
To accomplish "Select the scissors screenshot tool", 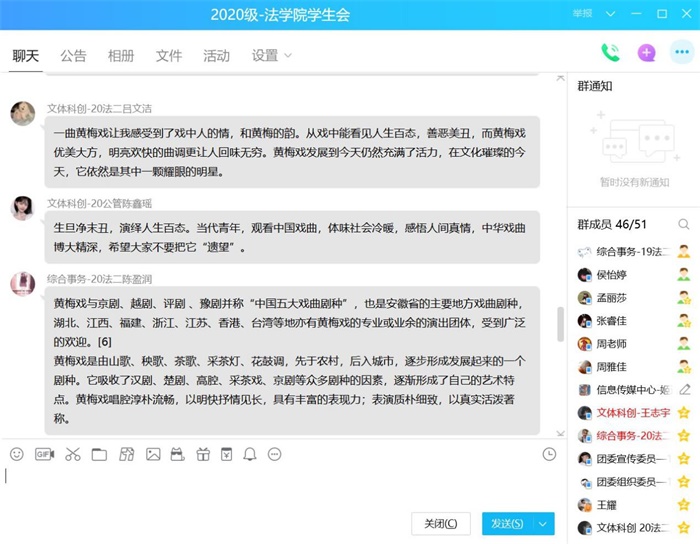I will point(72,454).
